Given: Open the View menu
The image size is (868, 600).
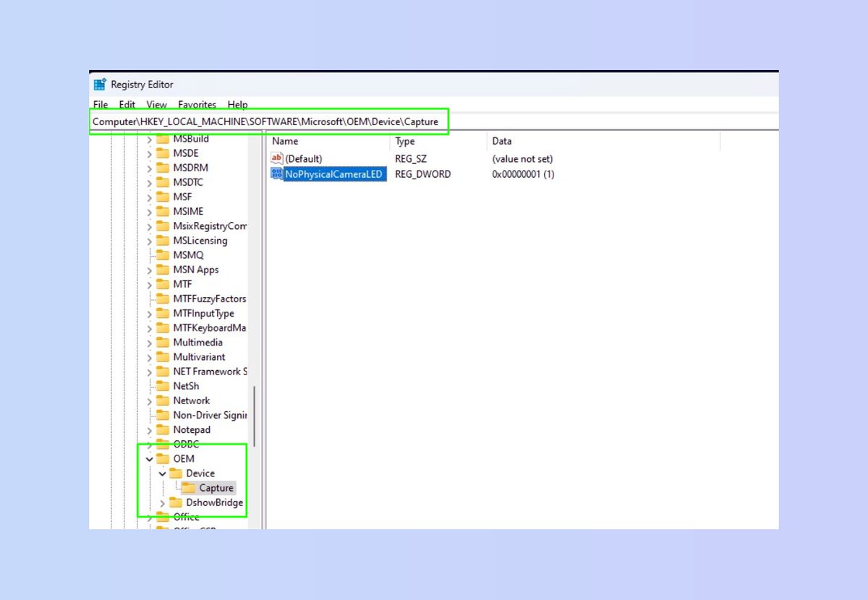Looking at the screenshot, I should point(156,104).
